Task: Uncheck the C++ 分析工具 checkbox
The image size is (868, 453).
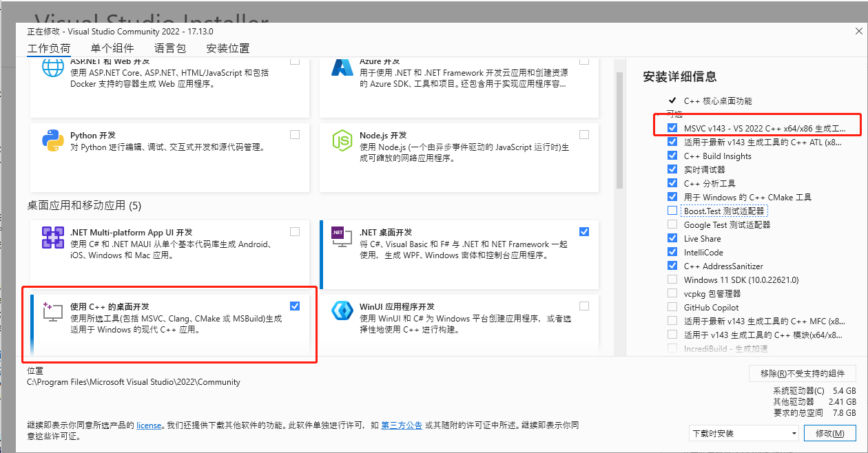Action: point(672,183)
